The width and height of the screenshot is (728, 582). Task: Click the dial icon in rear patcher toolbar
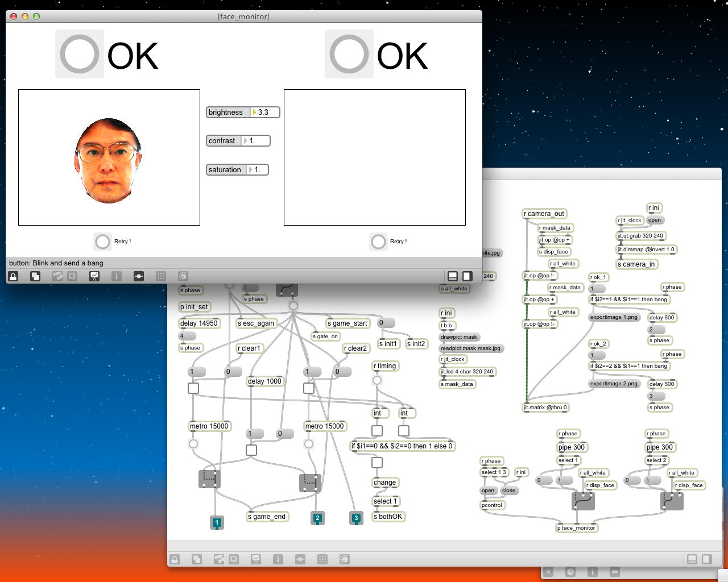coord(345,559)
